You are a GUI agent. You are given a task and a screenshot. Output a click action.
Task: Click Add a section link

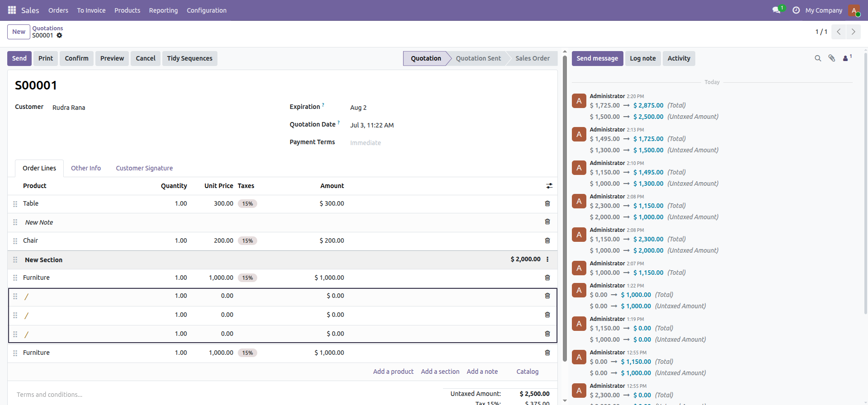(x=440, y=372)
